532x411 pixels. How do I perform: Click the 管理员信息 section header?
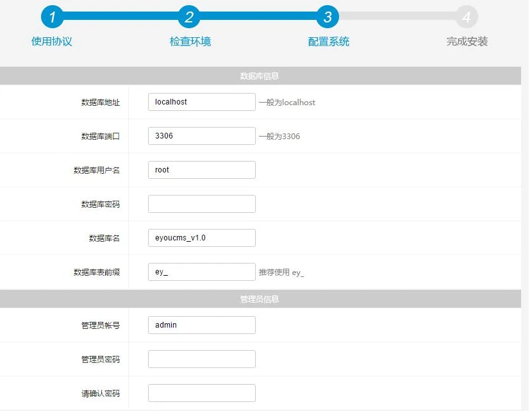pyautogui.click(x=260, y=299)
